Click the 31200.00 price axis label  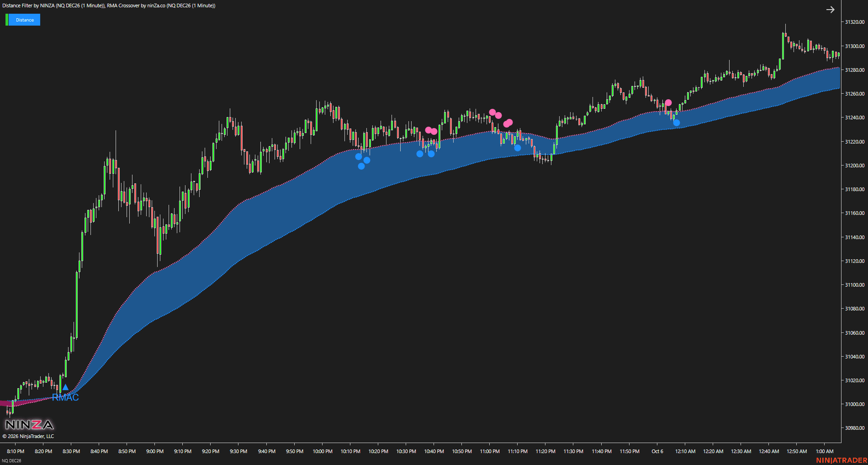pos(855,166)
